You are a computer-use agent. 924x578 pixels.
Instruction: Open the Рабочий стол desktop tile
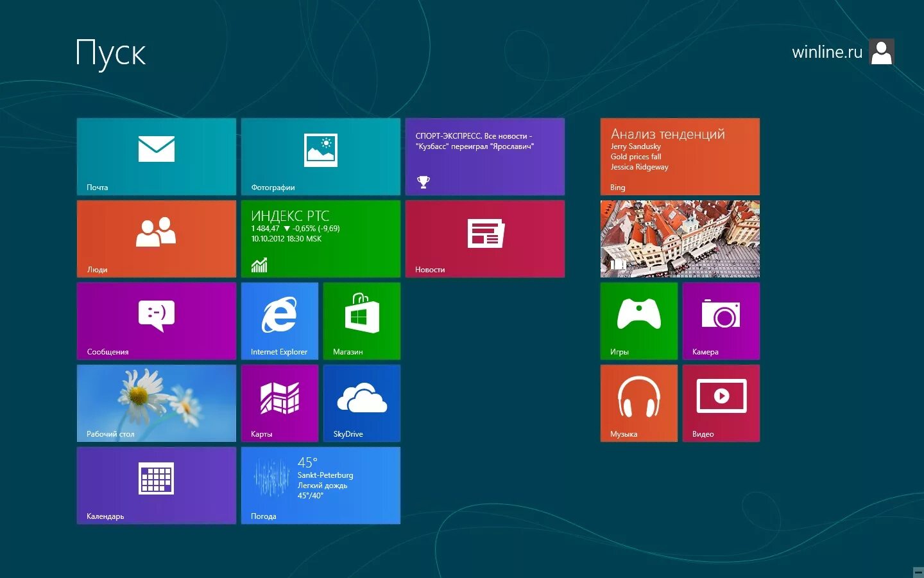157,403
